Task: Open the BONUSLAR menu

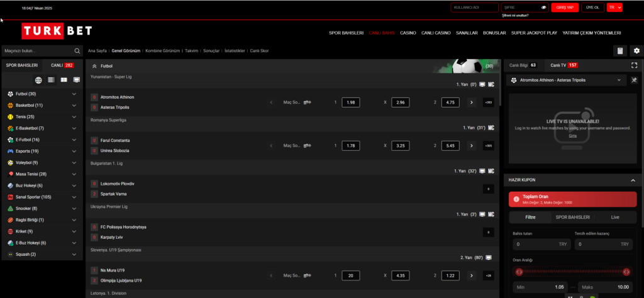Action: click(494, 33)
